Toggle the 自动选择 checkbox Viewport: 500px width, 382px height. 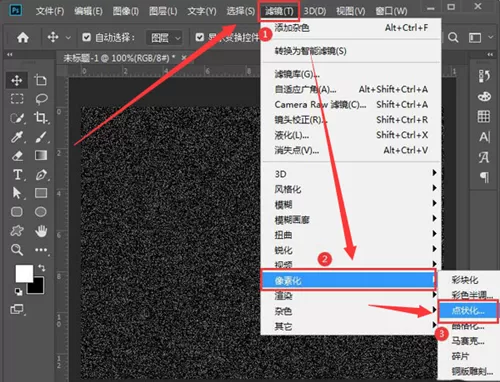86,37
